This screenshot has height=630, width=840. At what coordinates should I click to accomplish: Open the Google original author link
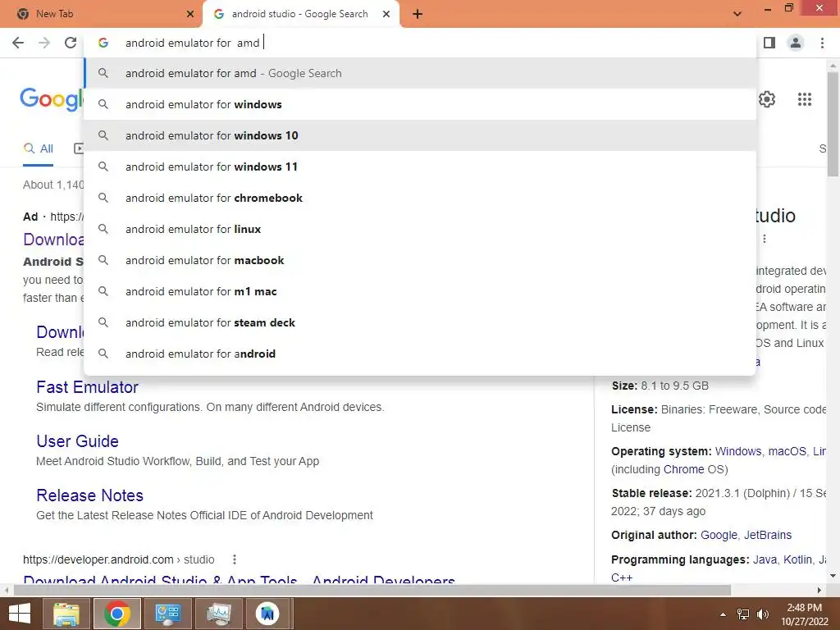[719, 535]
